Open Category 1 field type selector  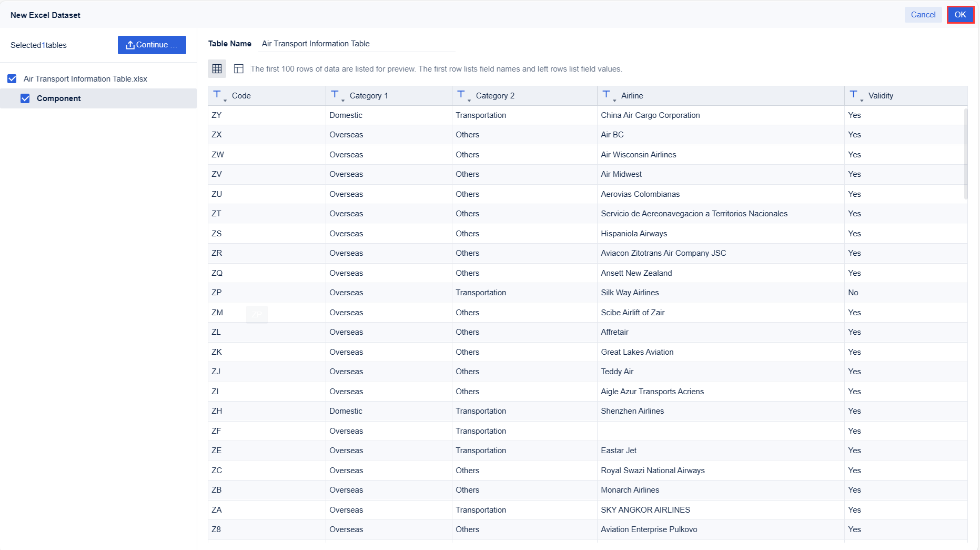337,95
